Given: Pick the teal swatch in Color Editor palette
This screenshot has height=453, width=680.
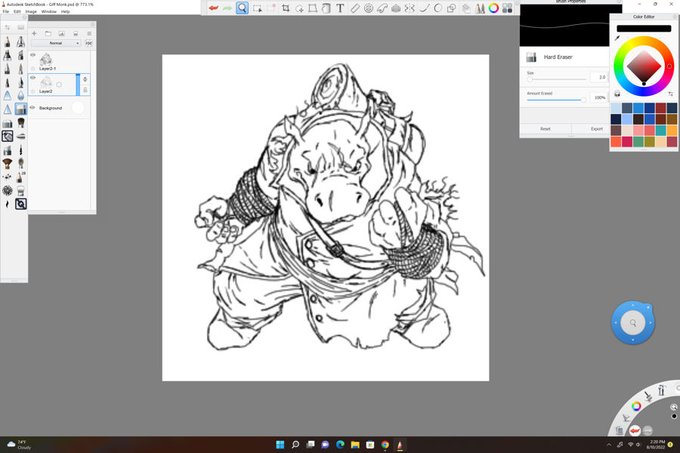Looking at the screenshot, I should tap(661, 130).
